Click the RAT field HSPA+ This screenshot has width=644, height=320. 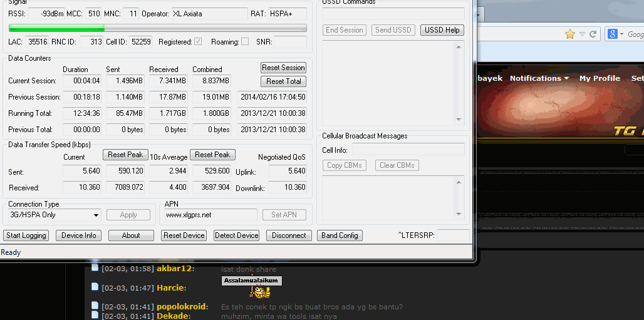[288, 14]
